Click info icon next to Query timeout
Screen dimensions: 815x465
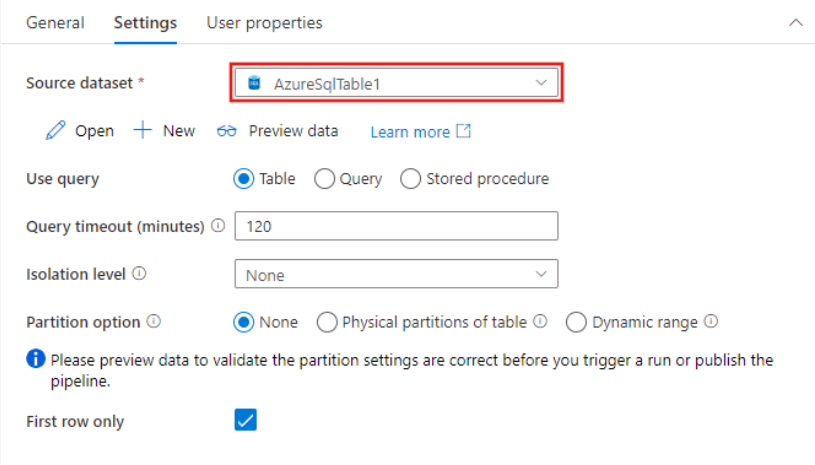[218, 225]
